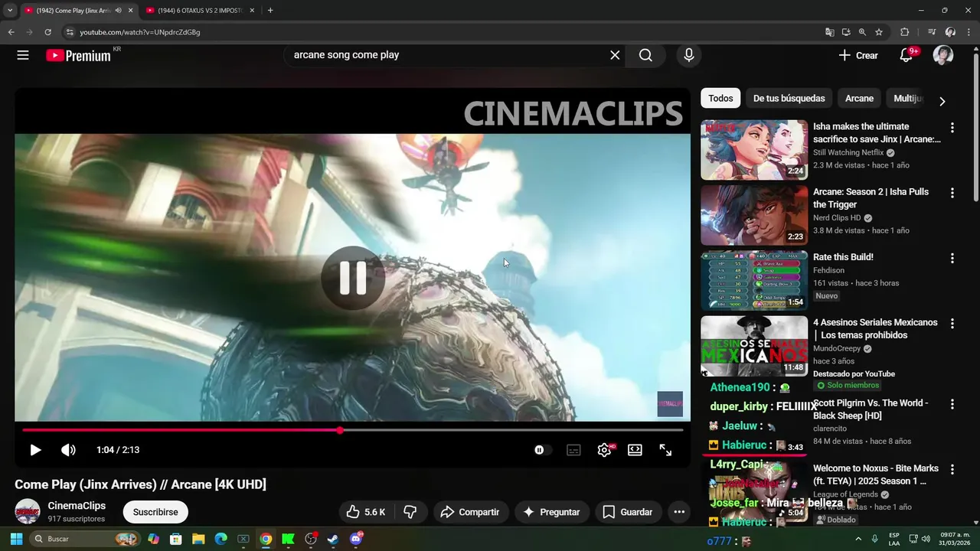The height and width of the screenshot is (551, 980).
Task: Open the Rate this Build! video thumbnail
Action: point(754,280)
